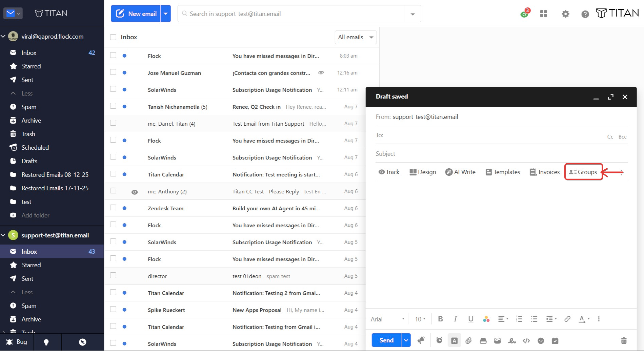This screenshot has width=644, height=358.
Task: Collapse the support-test@titan.email account
Action: (x=3, y=235)
